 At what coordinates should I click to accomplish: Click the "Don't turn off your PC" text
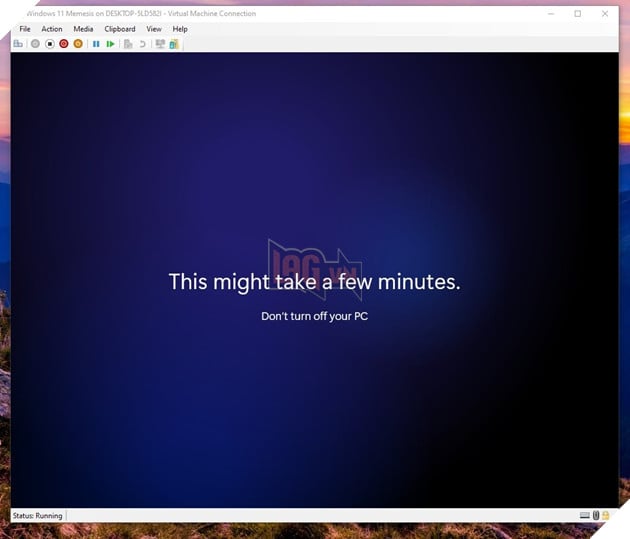[315, 316]
